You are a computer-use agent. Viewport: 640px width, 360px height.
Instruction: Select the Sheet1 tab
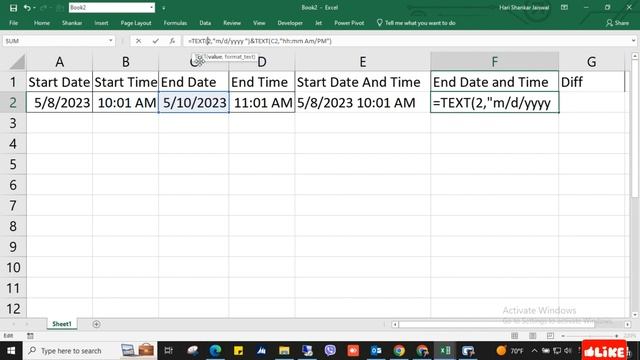pos(62,324)
